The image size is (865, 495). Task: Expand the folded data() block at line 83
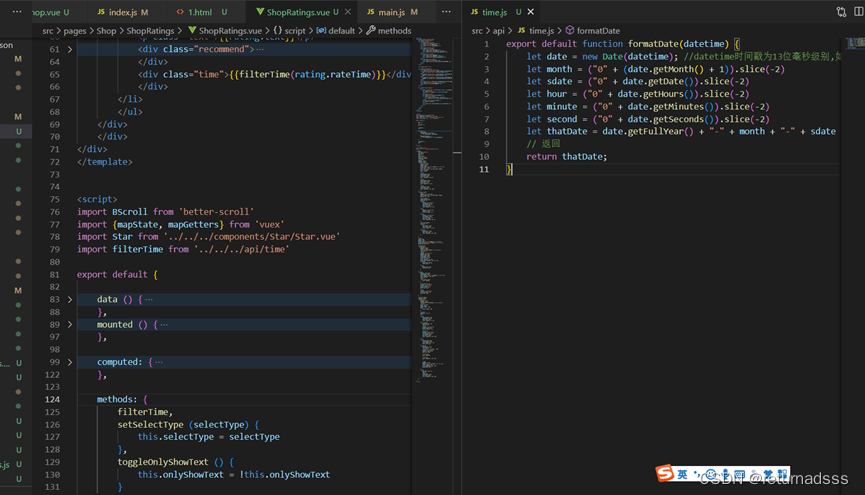point(70,299)
